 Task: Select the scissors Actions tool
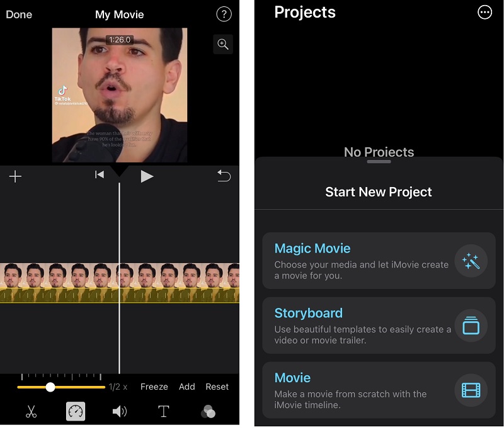pyautogui.click(x=31, y=412)
